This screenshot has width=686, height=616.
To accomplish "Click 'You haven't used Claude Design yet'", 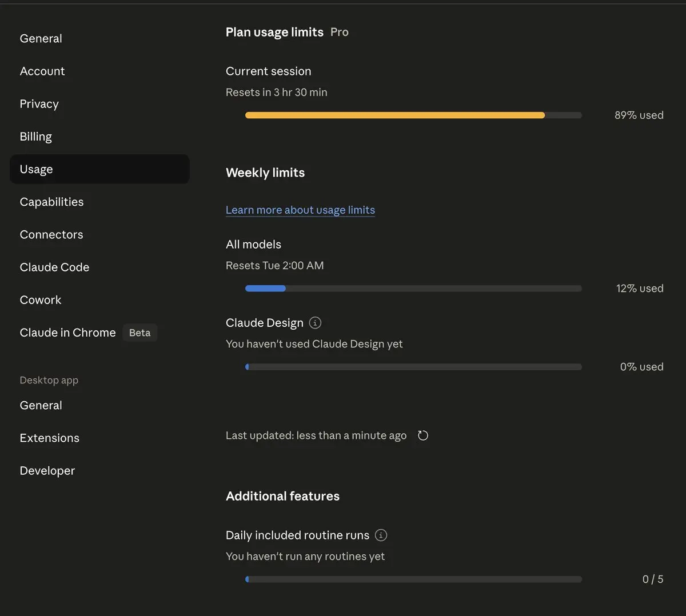I will (314, 343).
